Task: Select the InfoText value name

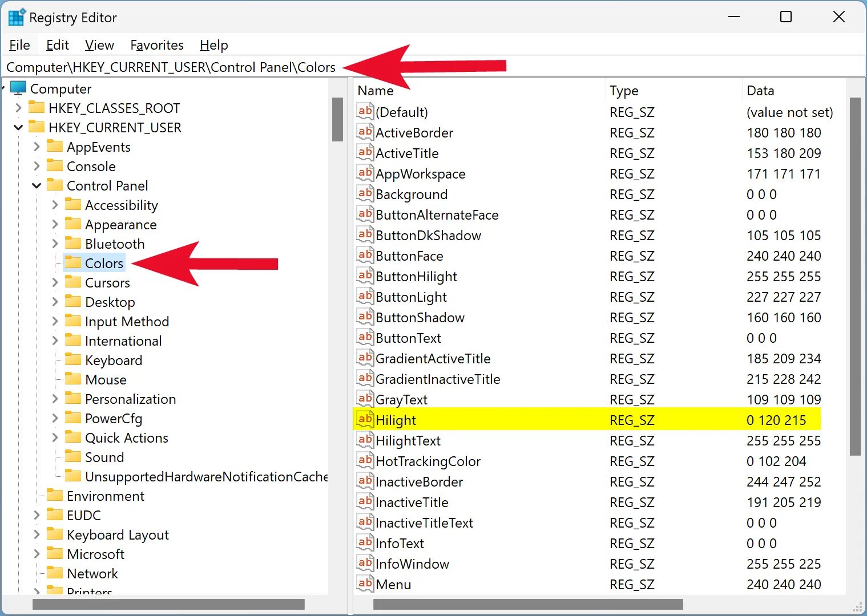Action: coord(400,543)
